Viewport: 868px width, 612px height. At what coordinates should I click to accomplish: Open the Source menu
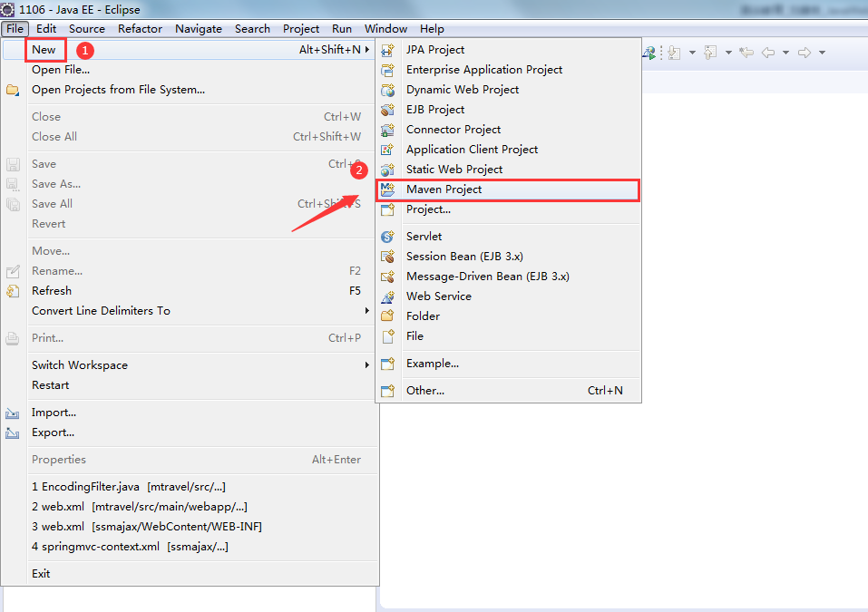pyautogui.click(x=87, y=29)
